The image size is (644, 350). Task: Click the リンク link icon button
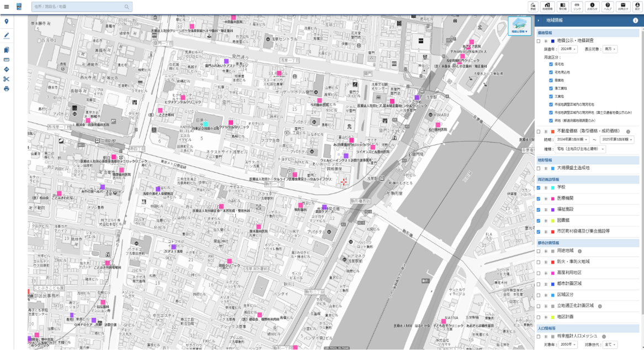[x=577, y=7]
